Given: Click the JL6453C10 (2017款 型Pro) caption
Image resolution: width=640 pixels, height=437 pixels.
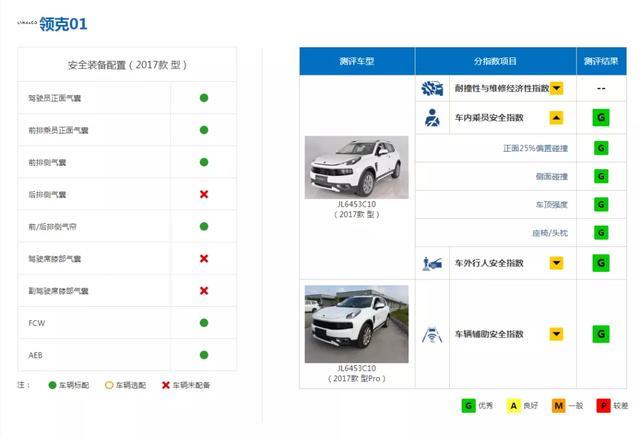Looking at the screenshot, I should [357, 373].
